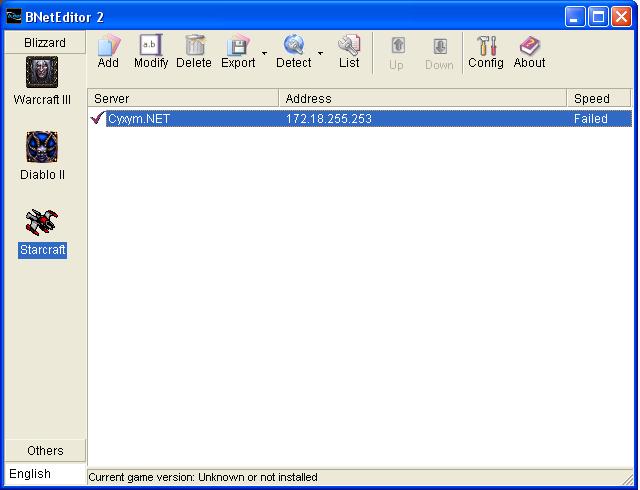Select the Starcraft game icon
The image size is (640, 490).
[42, 223]
